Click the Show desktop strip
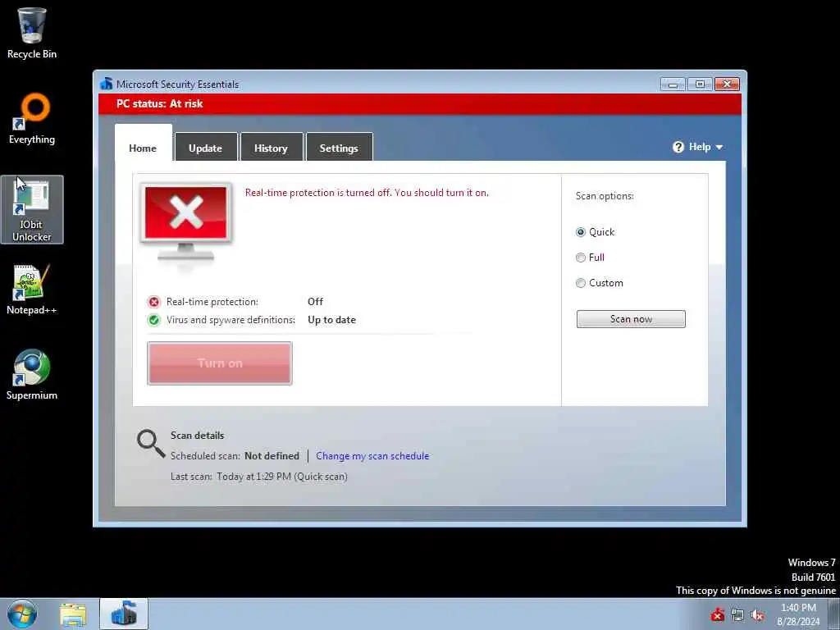The height and width of the screenshot is (630, 840). coord(834,614)
